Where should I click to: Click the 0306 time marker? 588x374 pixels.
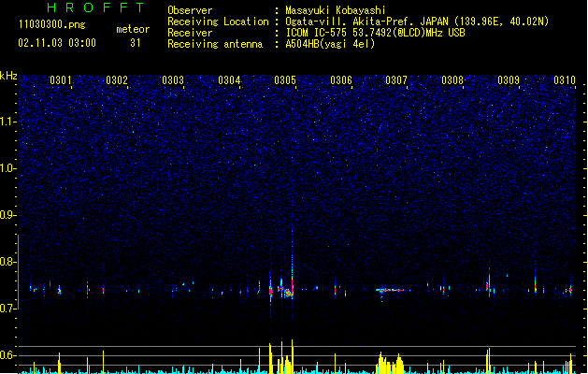coord(341,80)
